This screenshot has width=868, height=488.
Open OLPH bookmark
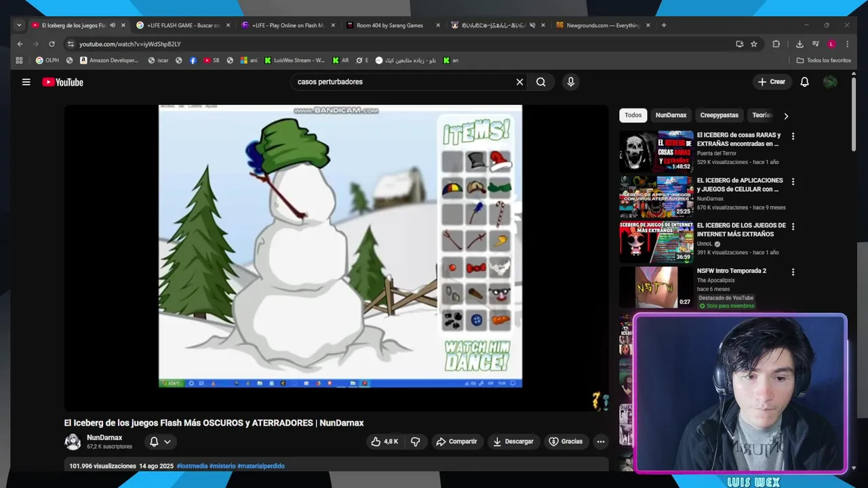[47, 60]
